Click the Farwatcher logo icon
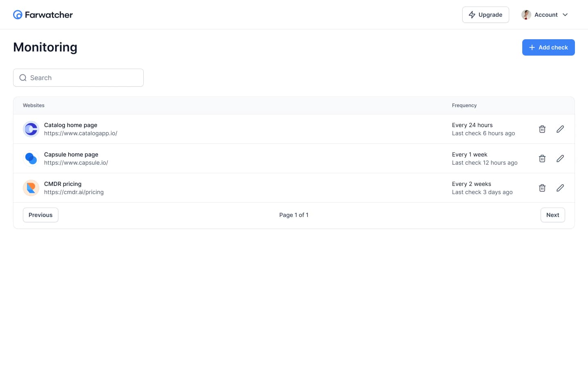588x389 pixels. tap(18, 15)
